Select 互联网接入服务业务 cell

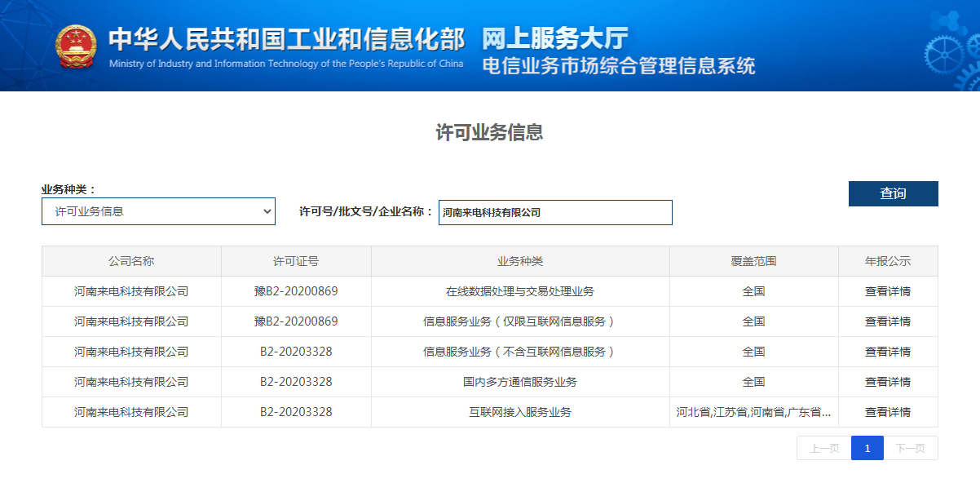(520, 412)
